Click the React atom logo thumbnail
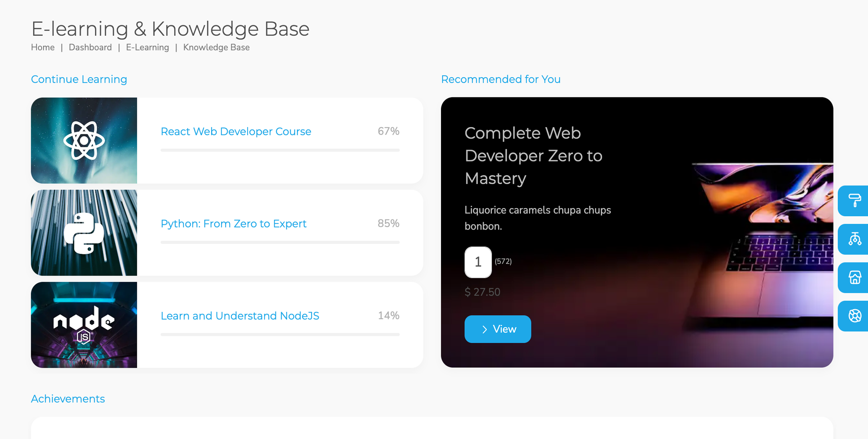Image resolution: width=868 pixels, height=439 pixels. click(x=84, y=140)
